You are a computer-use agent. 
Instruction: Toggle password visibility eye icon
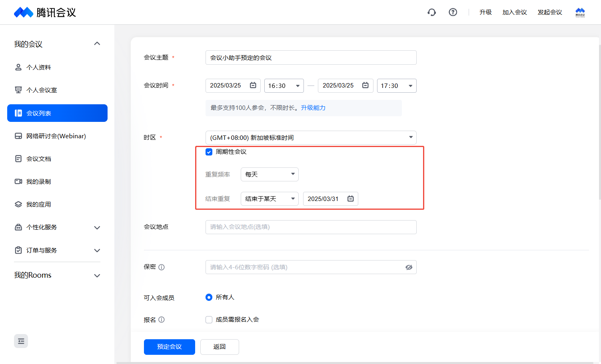[x=409, y=267]
